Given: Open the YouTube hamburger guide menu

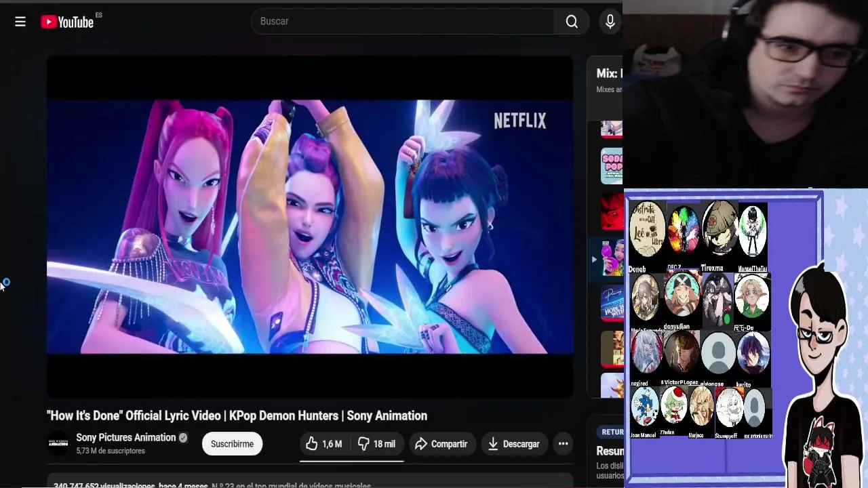Looking at the screenshot, I should click(x=20, y=22).
